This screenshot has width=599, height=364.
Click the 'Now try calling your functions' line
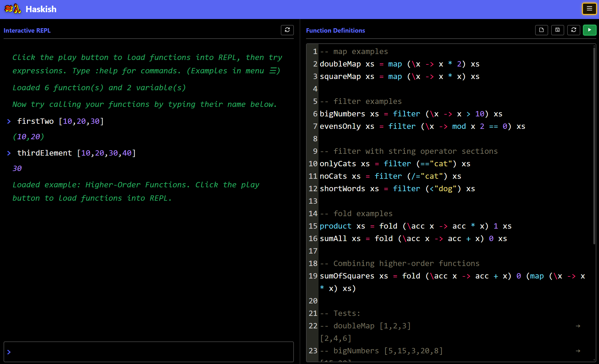point(145,104)
